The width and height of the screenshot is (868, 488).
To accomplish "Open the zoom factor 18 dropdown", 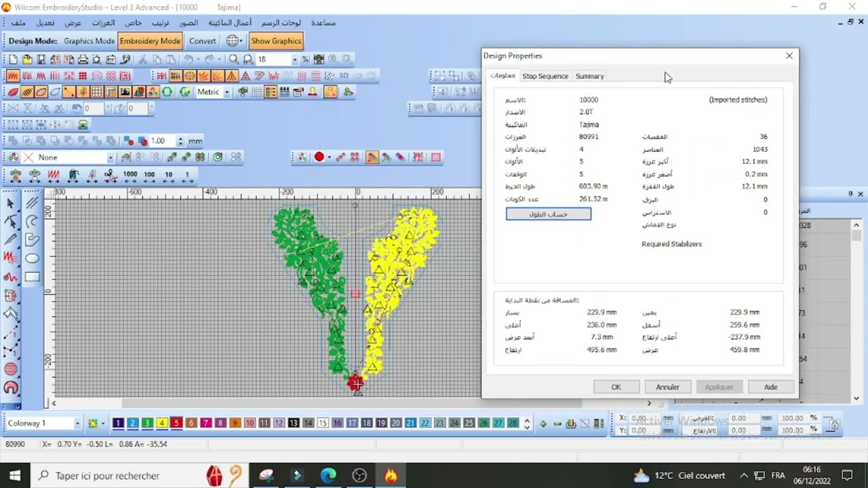I will point(294,60).
